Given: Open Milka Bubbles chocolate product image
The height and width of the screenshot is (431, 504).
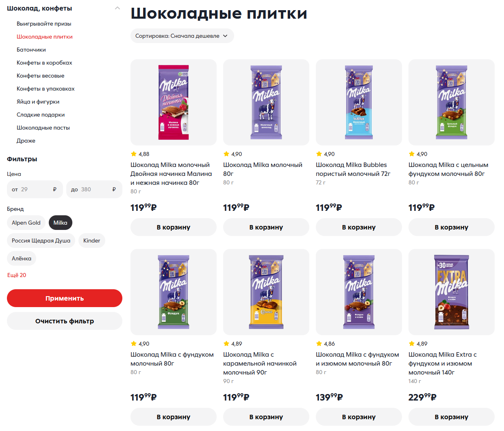Looking at the screenshot, I should click(359, 102).
